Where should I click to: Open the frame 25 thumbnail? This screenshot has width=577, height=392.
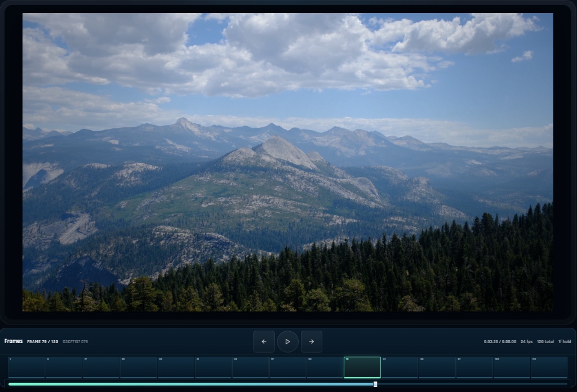(139, 367)
